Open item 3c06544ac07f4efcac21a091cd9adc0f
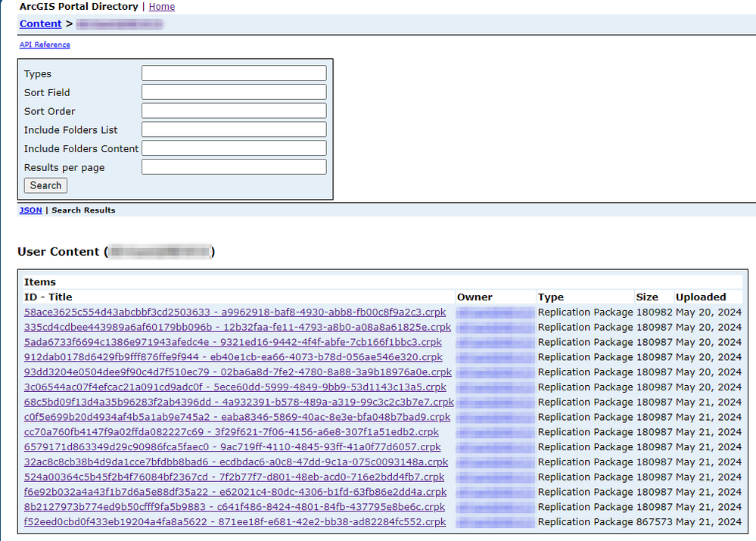The image size is (756, 541). (x=235, y=387)
